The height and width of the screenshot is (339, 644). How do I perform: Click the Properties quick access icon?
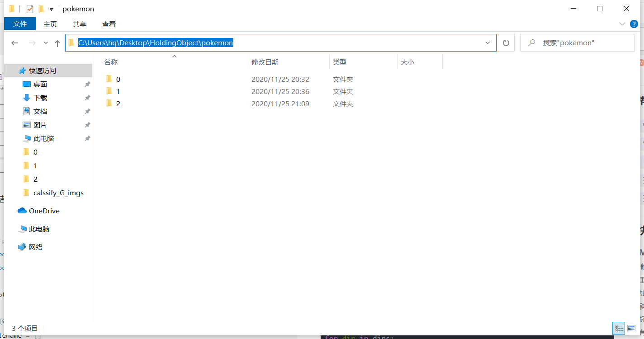click(x=30, y=9)
